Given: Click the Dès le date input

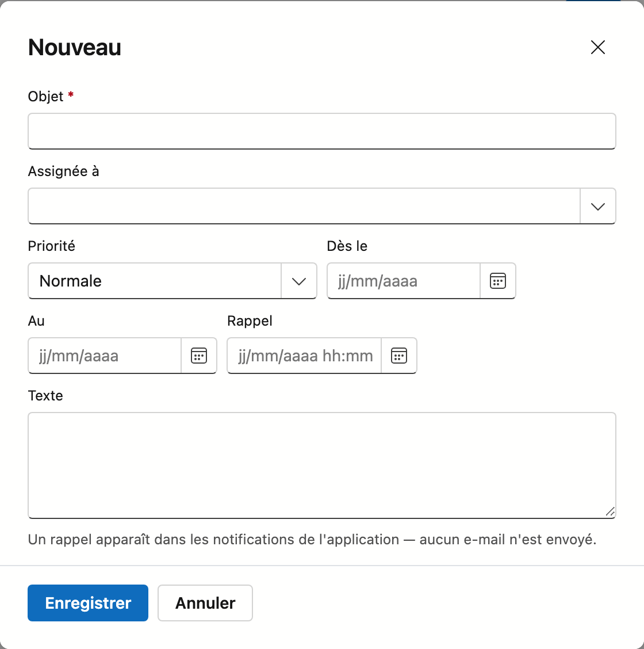Looking at the screenshot, I should coord(403,281).
